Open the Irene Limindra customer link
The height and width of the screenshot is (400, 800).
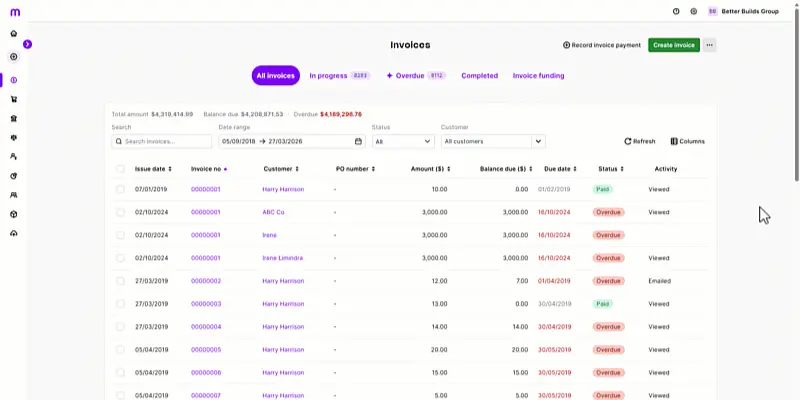[283, 258]
